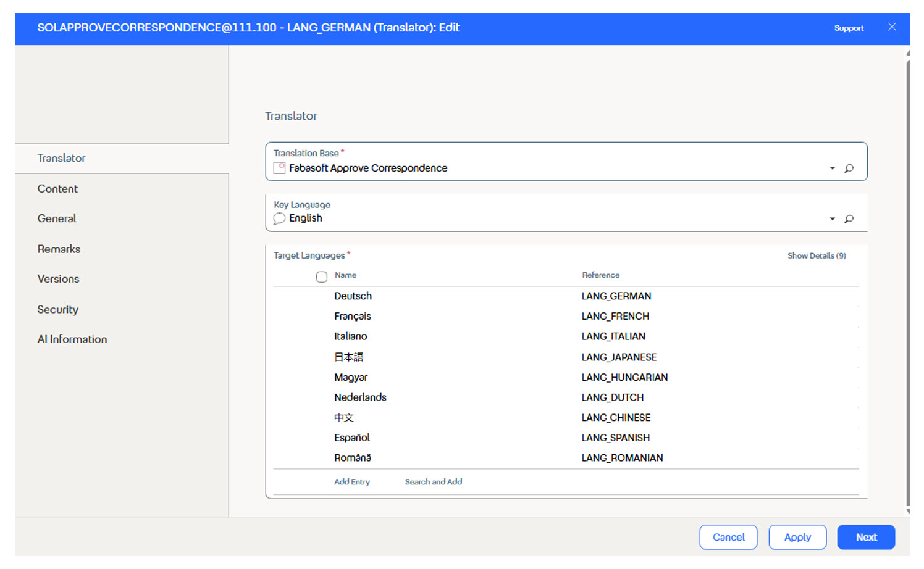Click scroll-up arrow at top of scrollbar
The image size is (924, 569).
coord(907,54)
